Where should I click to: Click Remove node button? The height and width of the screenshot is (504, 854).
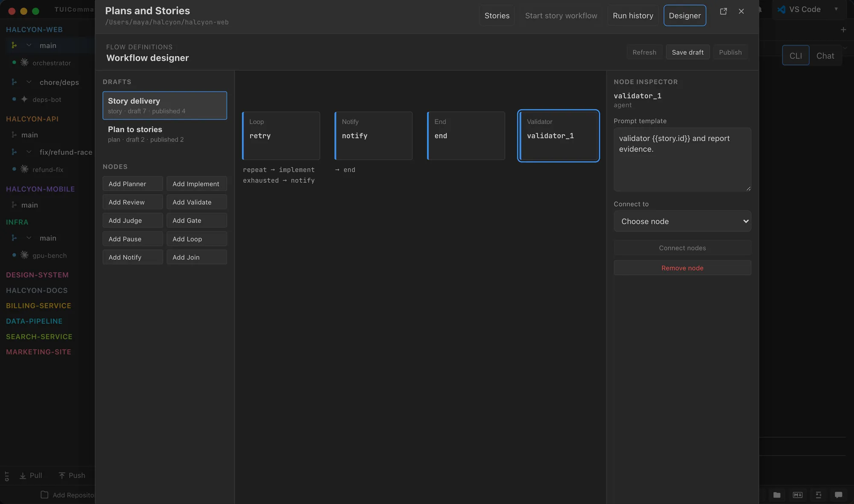click(x=682, y=268)
